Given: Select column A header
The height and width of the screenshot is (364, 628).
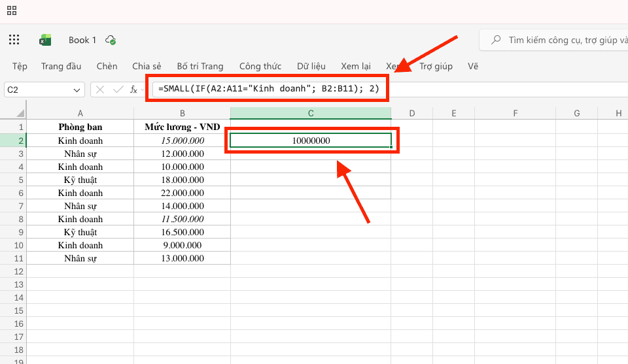Looking at the screenshot, I should point(80,113).
